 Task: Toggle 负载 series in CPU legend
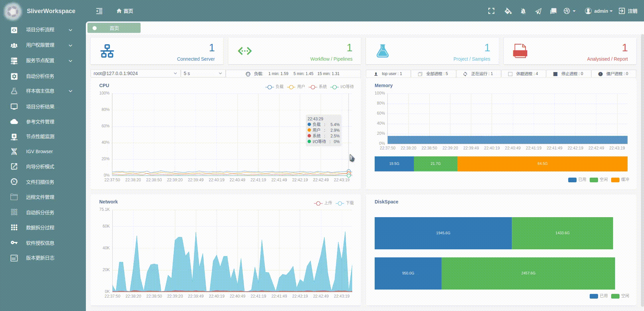click(x=274, y=87)
